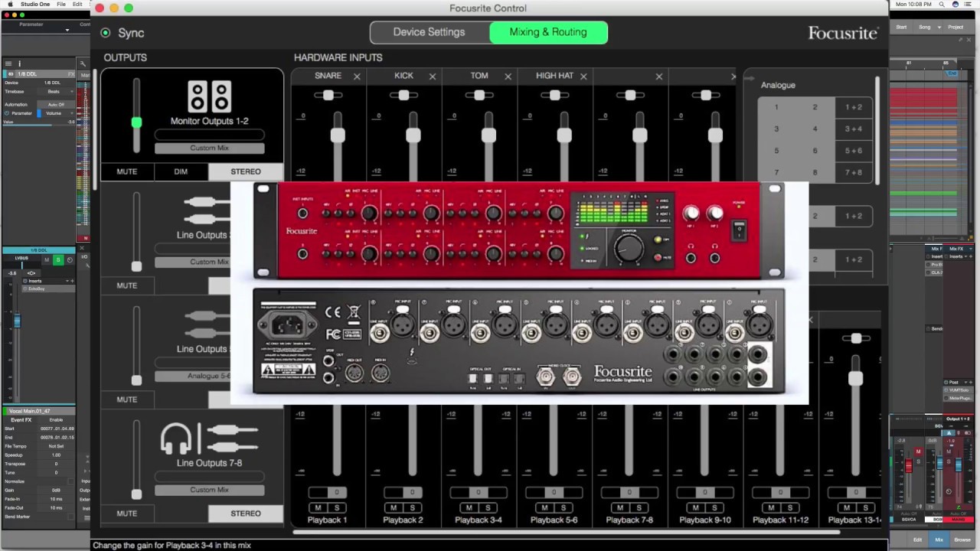Viewport: 980px width, 551px height.
Task: Click the KICK channel pan slider
Action: [x=403, y=96]
